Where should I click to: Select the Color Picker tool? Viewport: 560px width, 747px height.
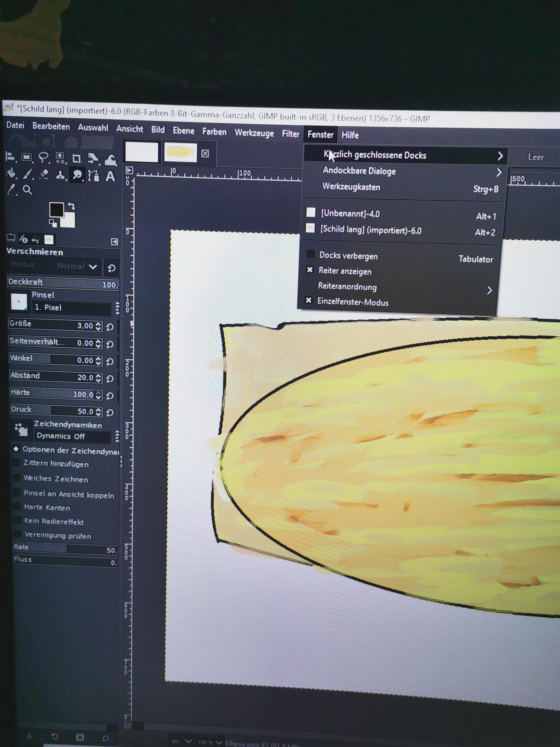[11, 189]
